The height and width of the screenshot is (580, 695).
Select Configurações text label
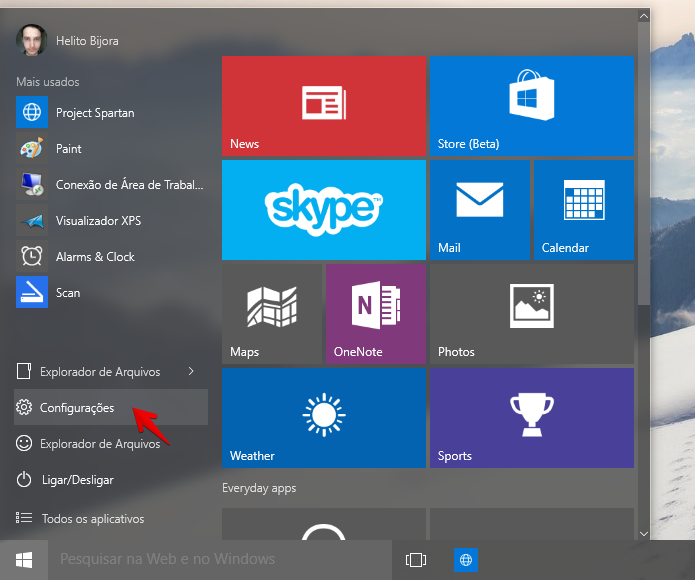(x=77, y=408)
